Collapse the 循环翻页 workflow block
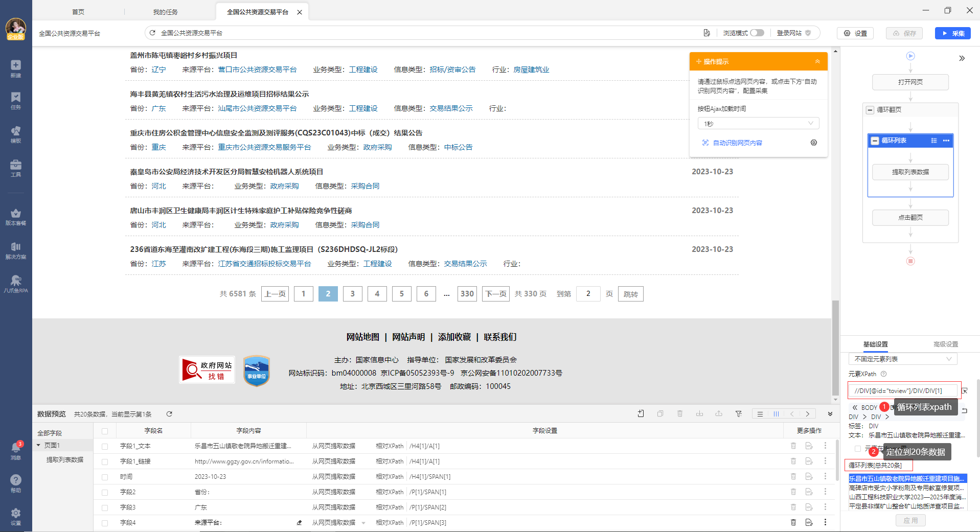The image size is (980, 532). point(870,110)
